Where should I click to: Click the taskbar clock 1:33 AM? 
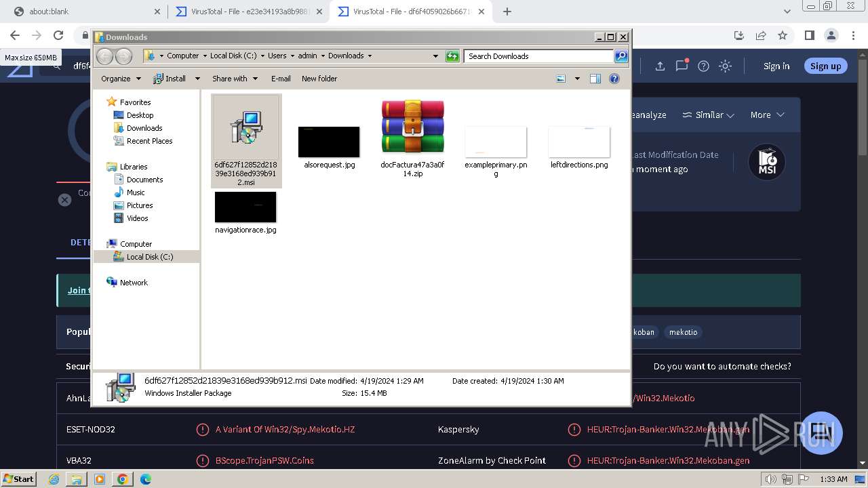pos(833,479)
